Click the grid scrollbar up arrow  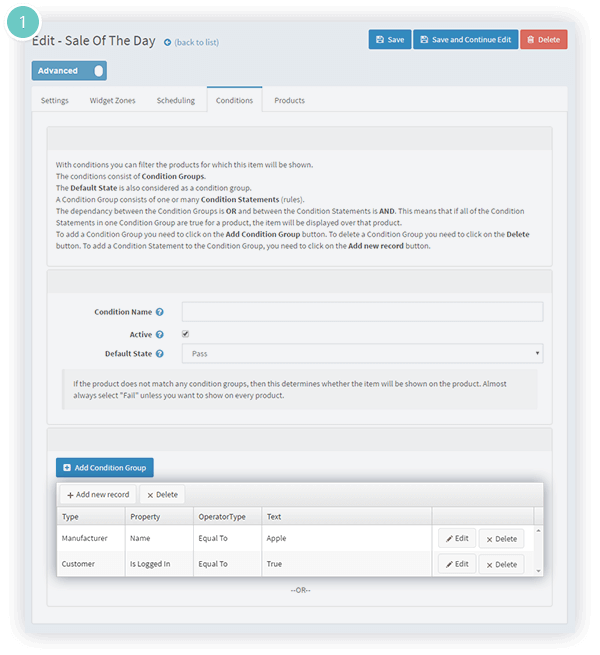tap(539, 531)
